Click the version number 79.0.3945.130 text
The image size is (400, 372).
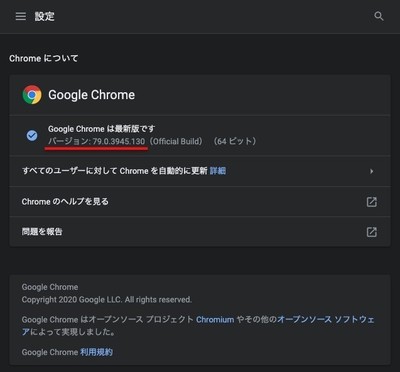pos(119,141)
